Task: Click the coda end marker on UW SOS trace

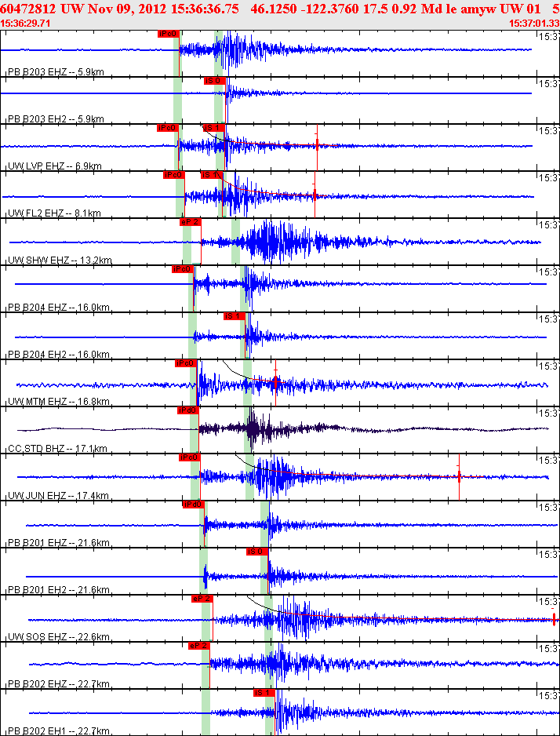Action: 554,618
